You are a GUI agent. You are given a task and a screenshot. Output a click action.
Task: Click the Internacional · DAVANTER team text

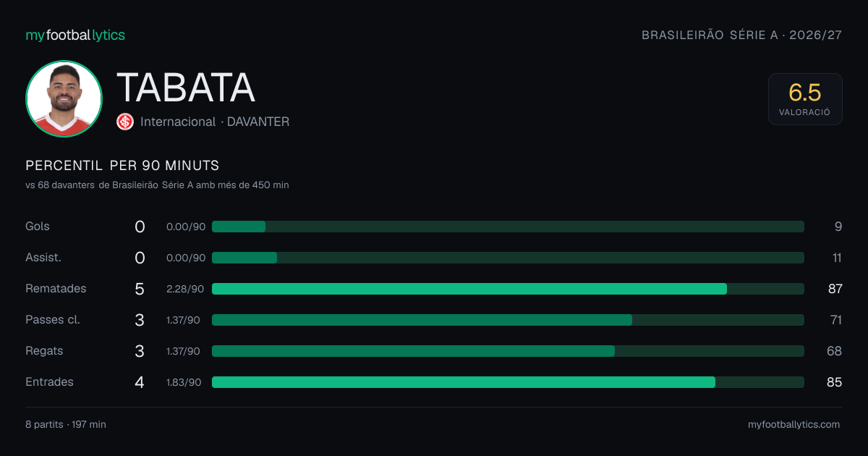(215, 122)
